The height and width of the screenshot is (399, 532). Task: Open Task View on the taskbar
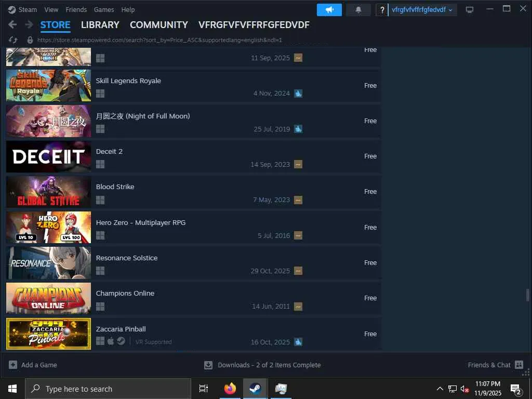pos(204,389)
